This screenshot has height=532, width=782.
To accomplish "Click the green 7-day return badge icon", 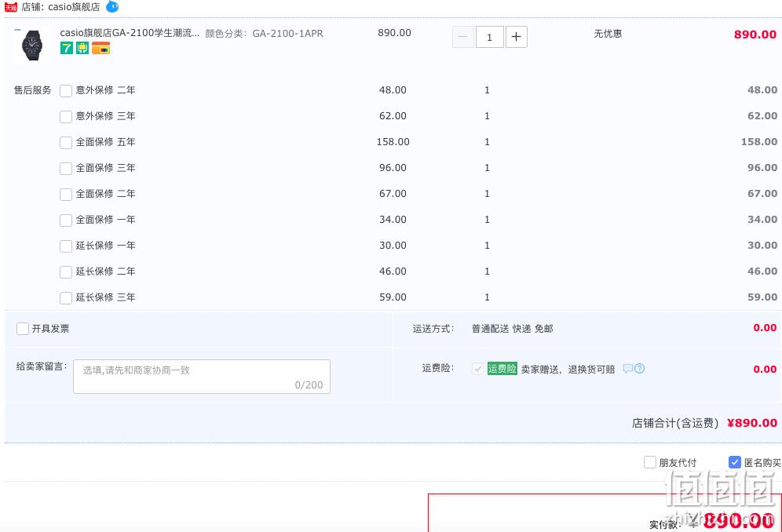I will point(66,48).
